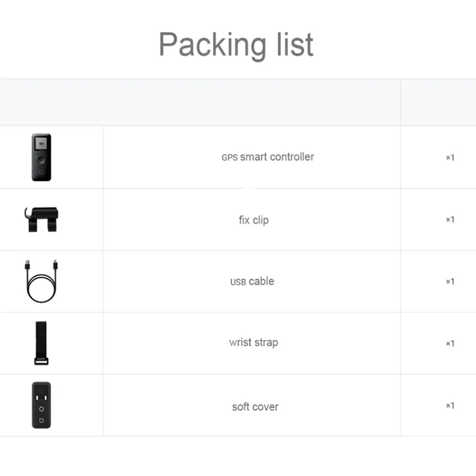The width and height of the screenshot is (476, 476).
Task: Click the GPS smart controller product image
Action: coord(41,158)
